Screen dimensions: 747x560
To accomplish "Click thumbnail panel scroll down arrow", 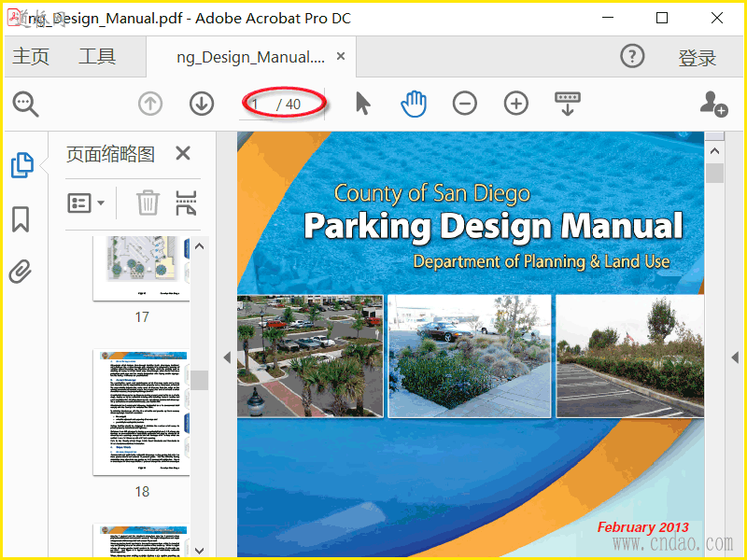I will point(200,551).
